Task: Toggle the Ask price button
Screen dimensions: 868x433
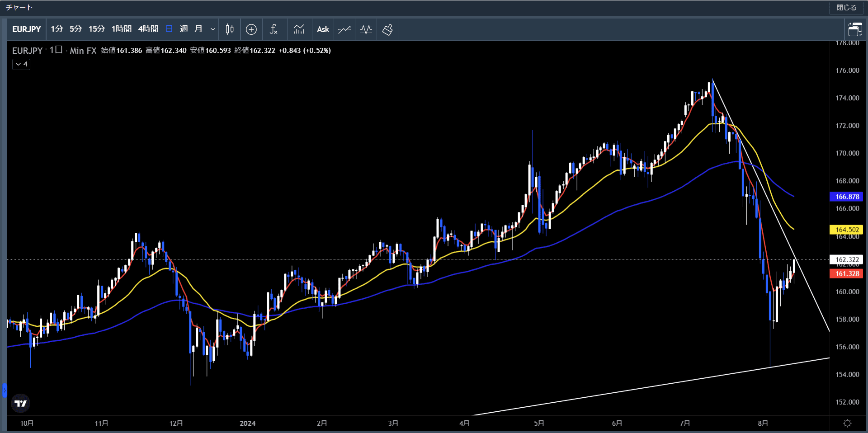Action: click(x=323, y=29)
